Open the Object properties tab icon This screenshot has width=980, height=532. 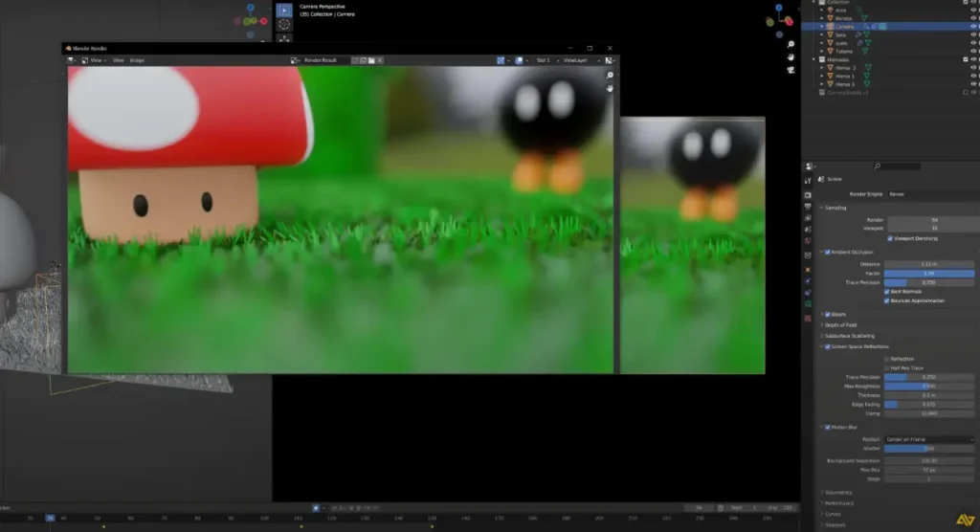(808, 270)
